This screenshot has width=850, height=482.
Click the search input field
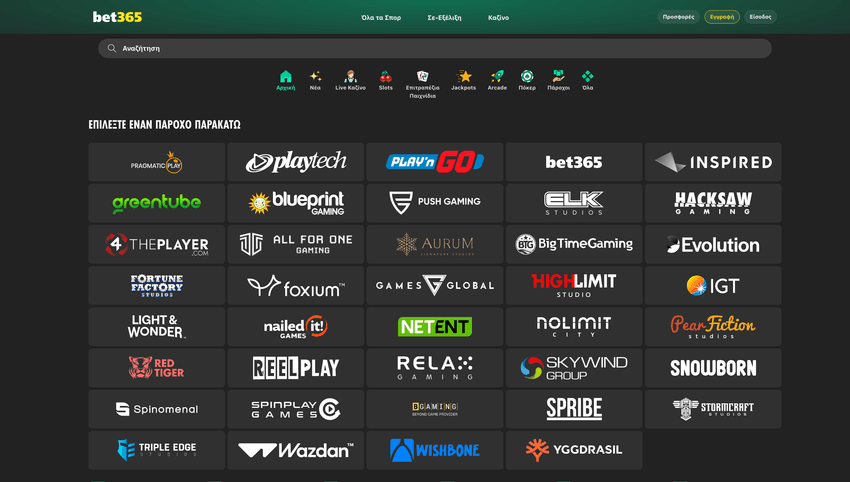tap(435, 48)
